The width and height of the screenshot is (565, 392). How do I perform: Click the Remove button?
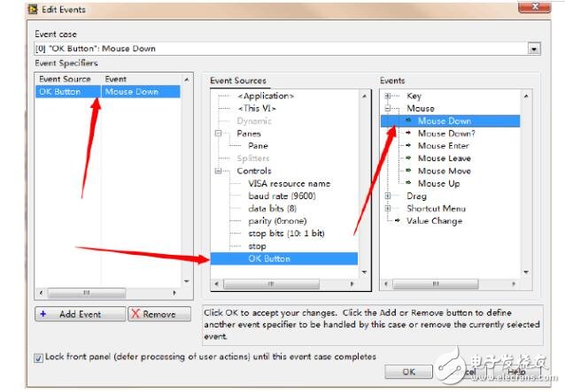pos(159,314)
